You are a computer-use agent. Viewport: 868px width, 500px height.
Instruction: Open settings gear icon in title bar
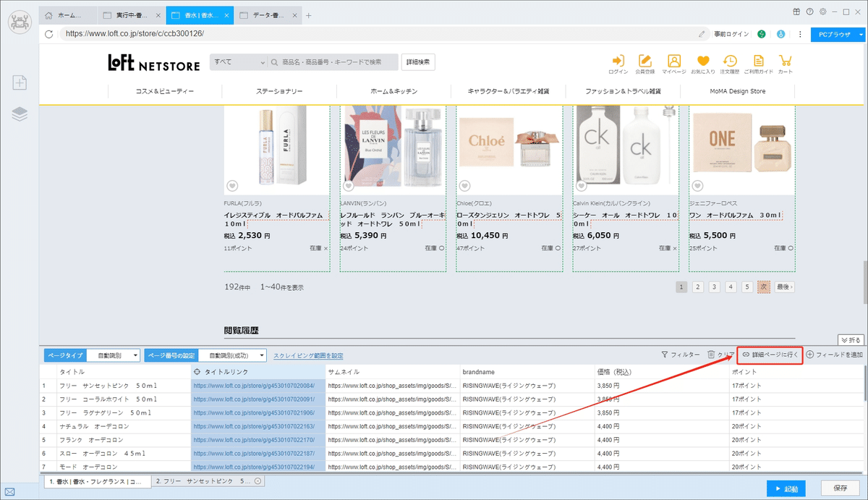click(x=822, y=12)
